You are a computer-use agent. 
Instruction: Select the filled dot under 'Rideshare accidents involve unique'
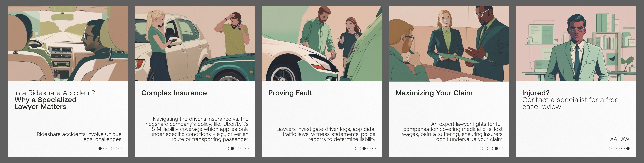(100, 148)
